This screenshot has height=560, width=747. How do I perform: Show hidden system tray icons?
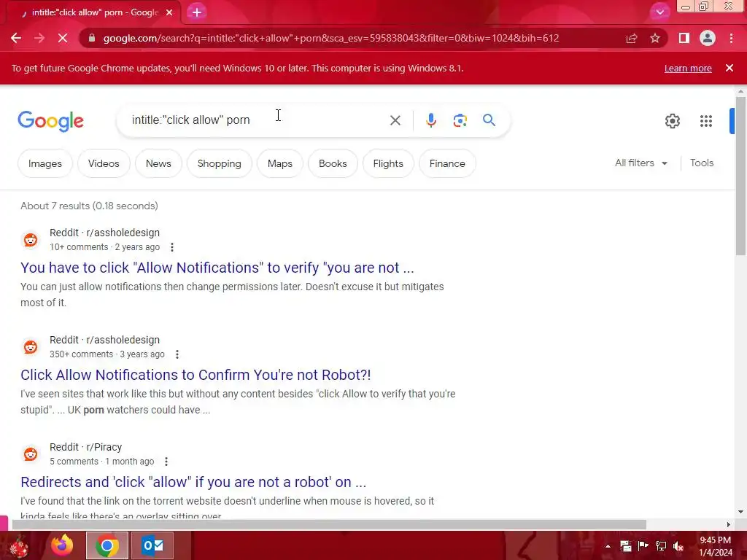coord(608,546)
